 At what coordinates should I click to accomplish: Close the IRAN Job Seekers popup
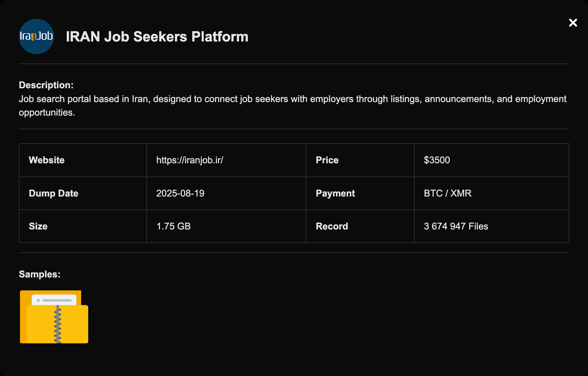coord(573,23)
